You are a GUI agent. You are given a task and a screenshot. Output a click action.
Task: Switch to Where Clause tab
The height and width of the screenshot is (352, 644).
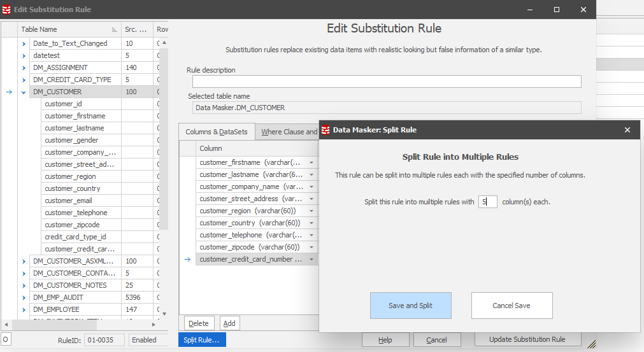click(289, 132)
